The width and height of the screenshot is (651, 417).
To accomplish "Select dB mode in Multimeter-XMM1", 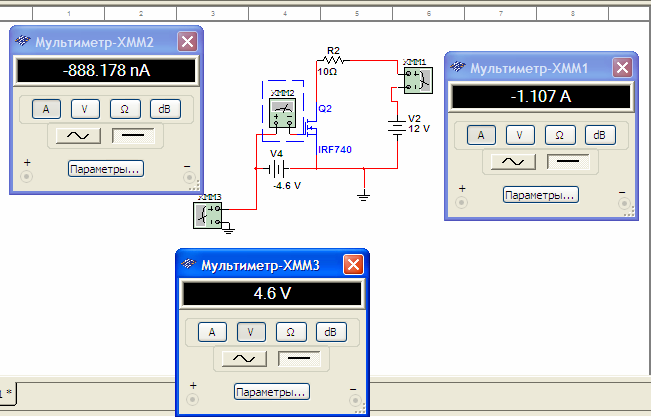I will coord(600,135).
